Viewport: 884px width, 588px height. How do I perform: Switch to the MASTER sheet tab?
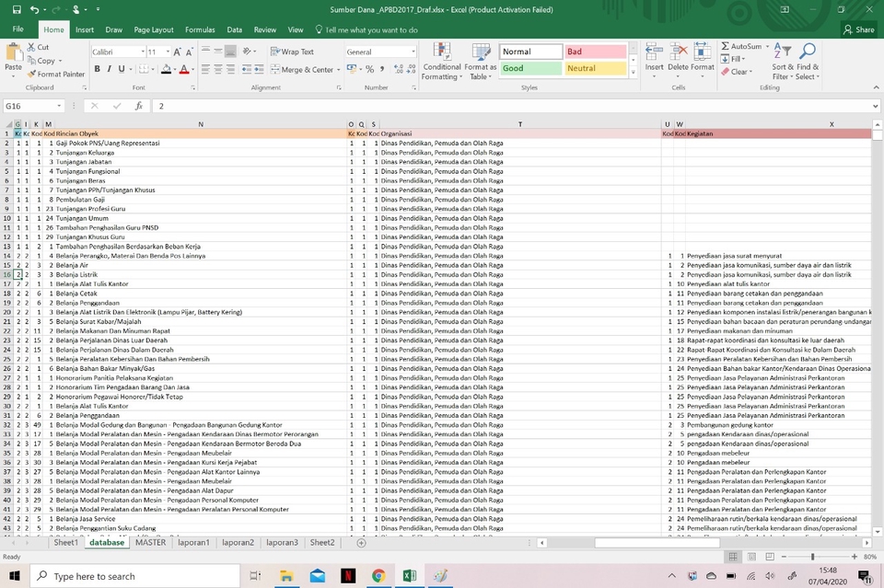150,542
